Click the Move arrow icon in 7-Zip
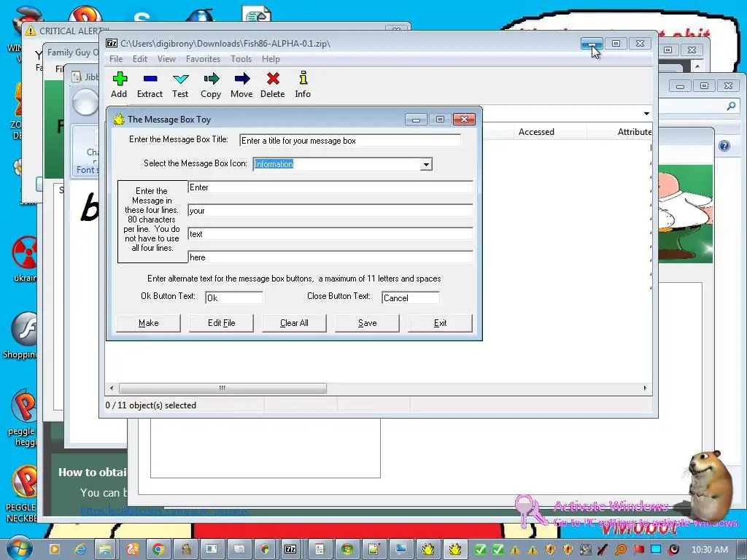Screen dimensions: 747x560 pos(242,79)
